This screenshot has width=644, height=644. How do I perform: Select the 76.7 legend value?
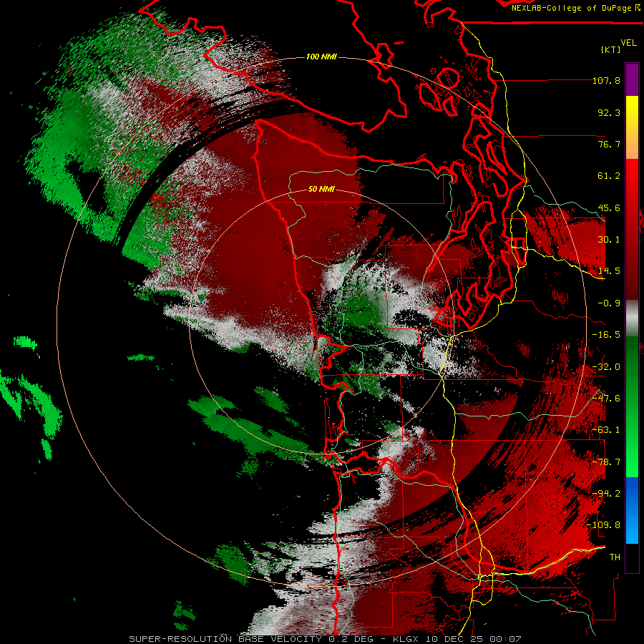point(609,144)
